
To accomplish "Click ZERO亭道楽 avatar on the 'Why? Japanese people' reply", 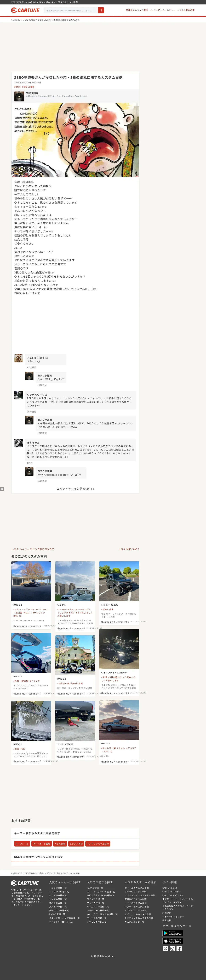I will tap(29, 471).
